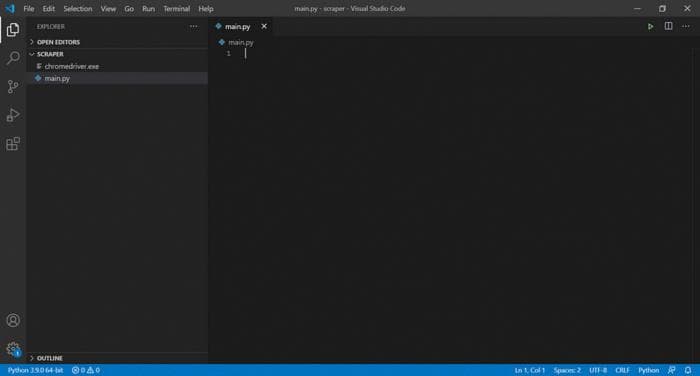This screenshot has height=376, width=700.
Task: Open the File menu
Action: (x=29, y=8)
